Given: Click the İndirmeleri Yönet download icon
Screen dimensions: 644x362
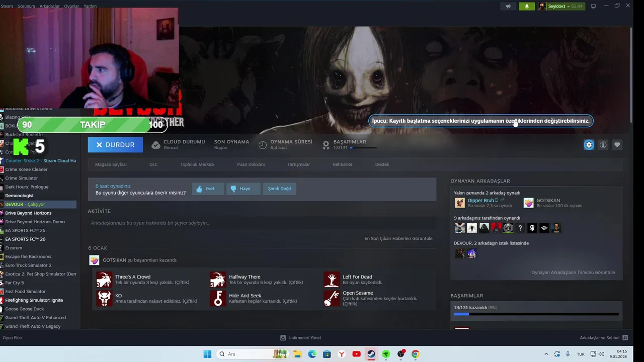Looking at the screenshot, I should click(283, 338).
